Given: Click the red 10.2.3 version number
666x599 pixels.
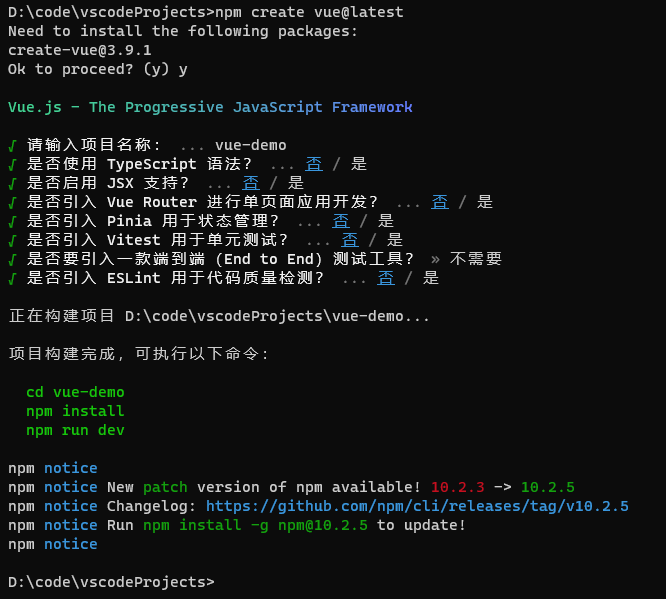Looking at the screenshot, I should click(457, 487).
